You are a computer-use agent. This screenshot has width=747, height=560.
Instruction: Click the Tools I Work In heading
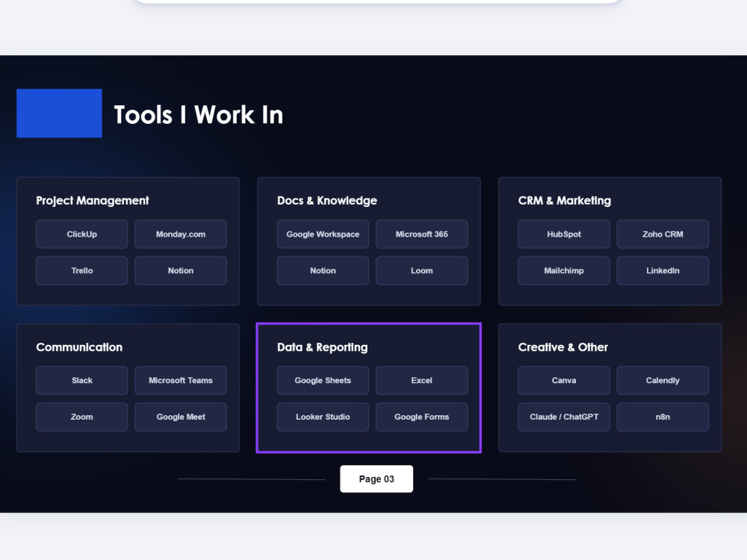pos(198,115)
